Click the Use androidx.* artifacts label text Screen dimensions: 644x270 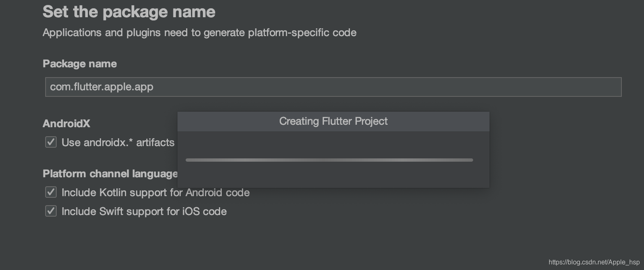(x=118, y=142)
